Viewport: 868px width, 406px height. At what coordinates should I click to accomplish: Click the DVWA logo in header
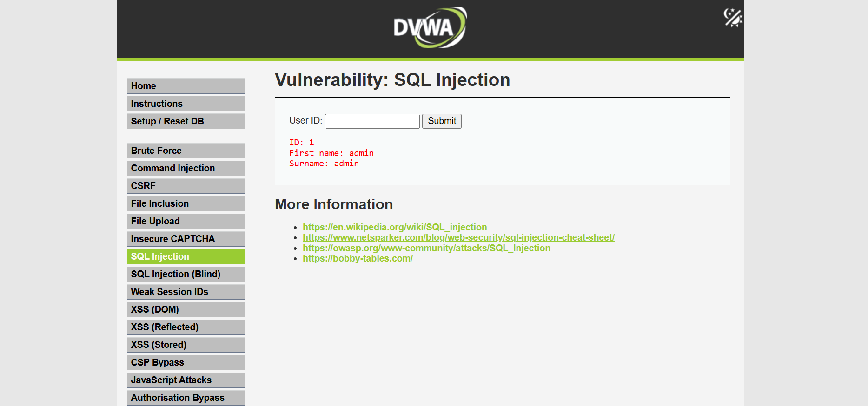pyautogui.click(x=430, y=27)
